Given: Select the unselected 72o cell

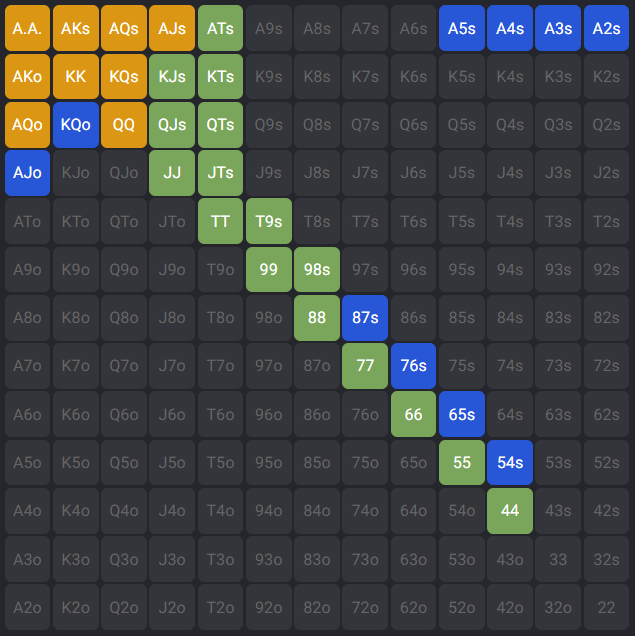Looking at the screenshot, I should click(365, 606).
